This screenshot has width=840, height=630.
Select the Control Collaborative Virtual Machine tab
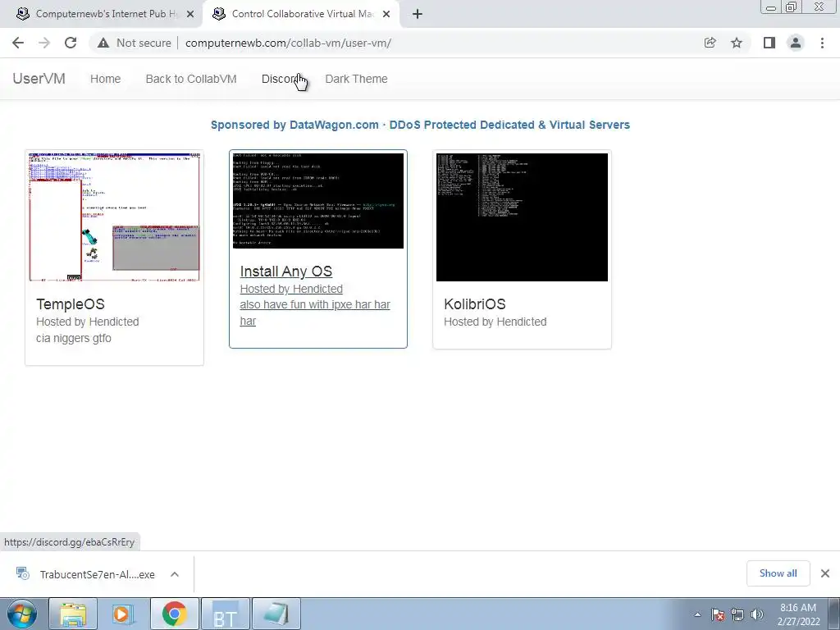click(x=301, y=14)
